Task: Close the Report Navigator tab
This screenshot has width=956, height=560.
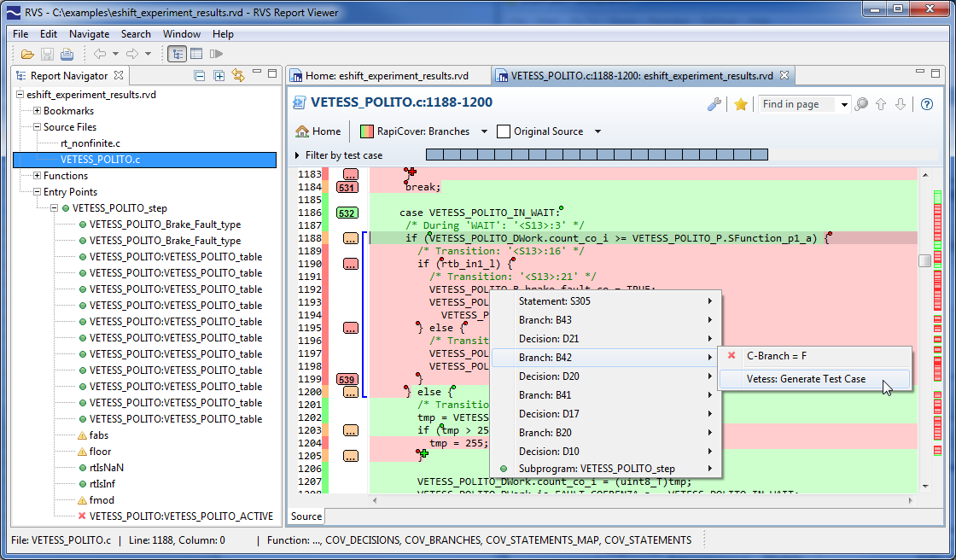Action: click(x=119, y=75)
